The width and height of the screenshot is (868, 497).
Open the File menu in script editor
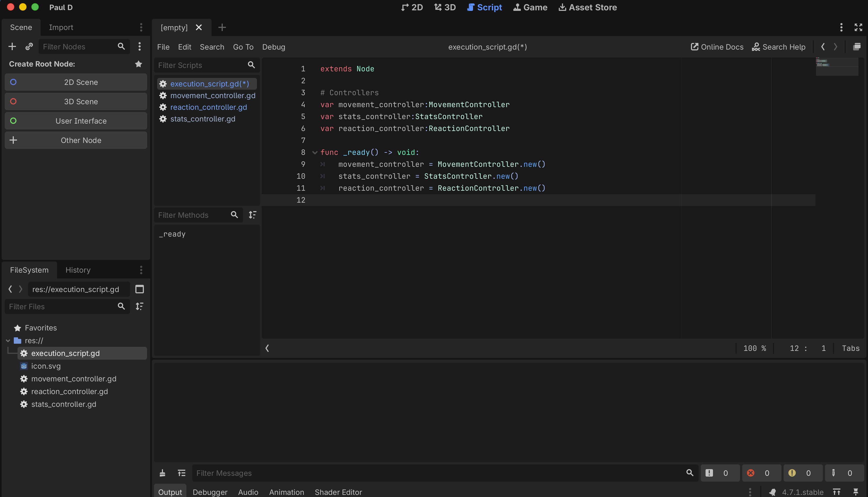tap(163, 47)
